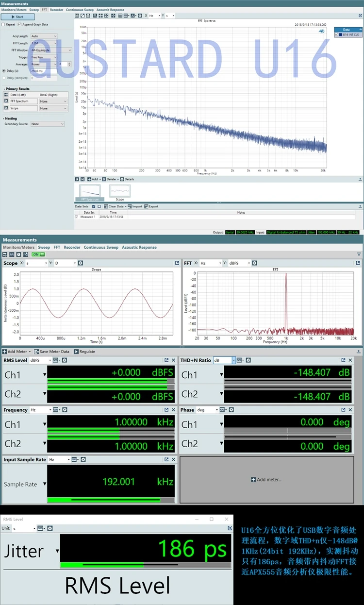Open Acoustic Response tab in top window
364x605 pixels.
[110, 10]
